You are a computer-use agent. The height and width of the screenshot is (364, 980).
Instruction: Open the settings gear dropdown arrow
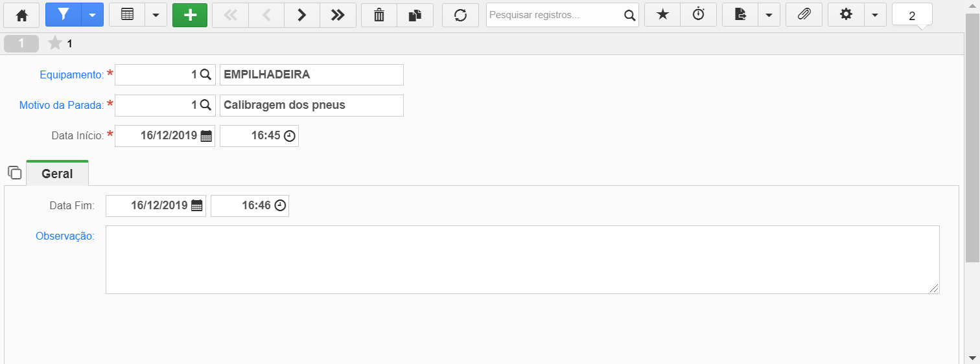(x=874, y=15)
